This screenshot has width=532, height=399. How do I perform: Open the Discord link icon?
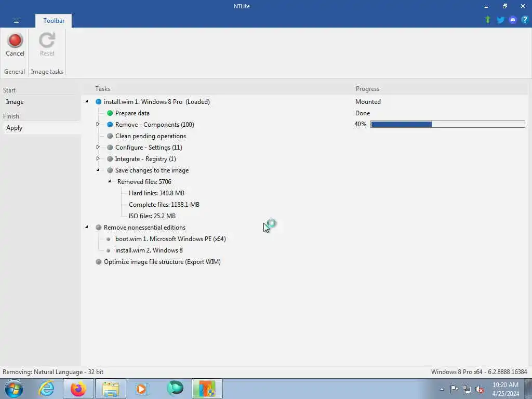[x=513, y=20]
